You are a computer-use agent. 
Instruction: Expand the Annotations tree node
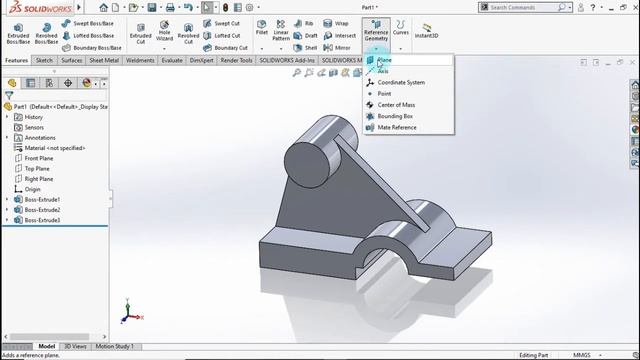pyautogui.click(x=7, y=138)
